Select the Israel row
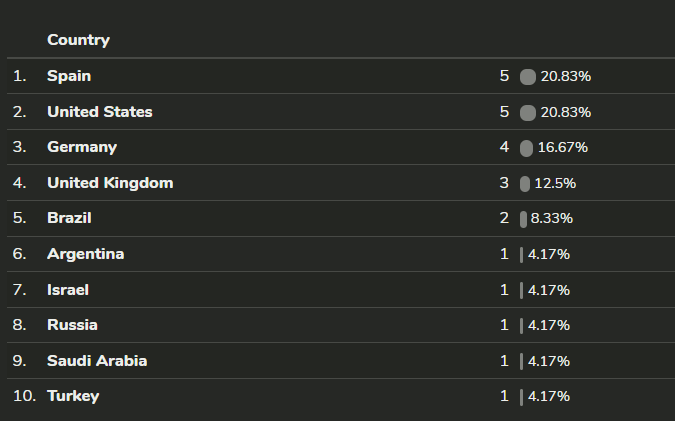Viewport: 675px width, 421px height. pyautogui.click(x=68, y=290)
